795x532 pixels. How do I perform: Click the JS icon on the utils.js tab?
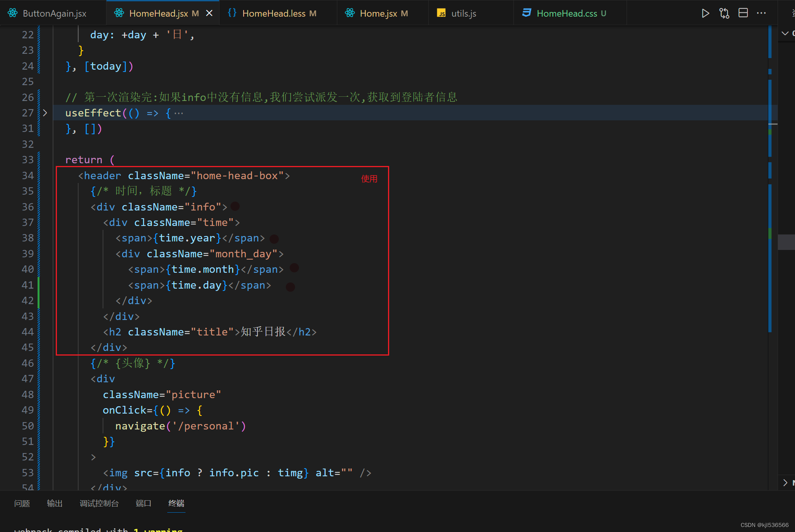coord(441,14)
